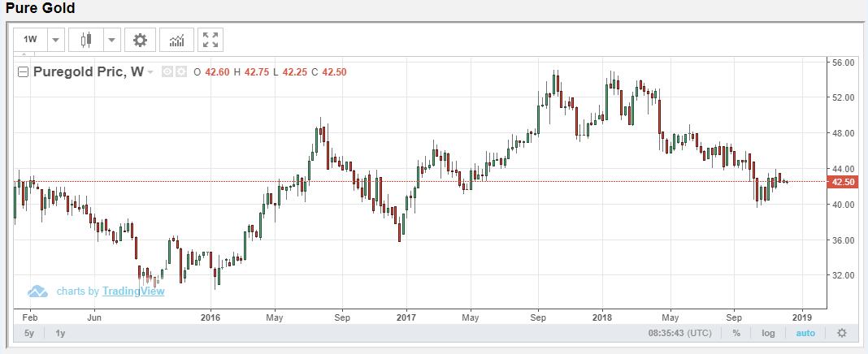Screen dimensions: 868x354
Task: Open bottom-right chart settings gear icon
Action: (x=841, y=333)
